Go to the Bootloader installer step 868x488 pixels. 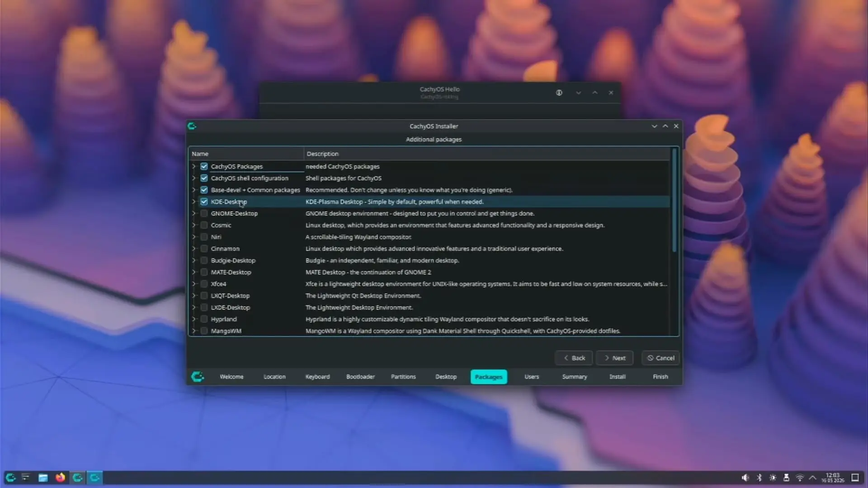360,377
